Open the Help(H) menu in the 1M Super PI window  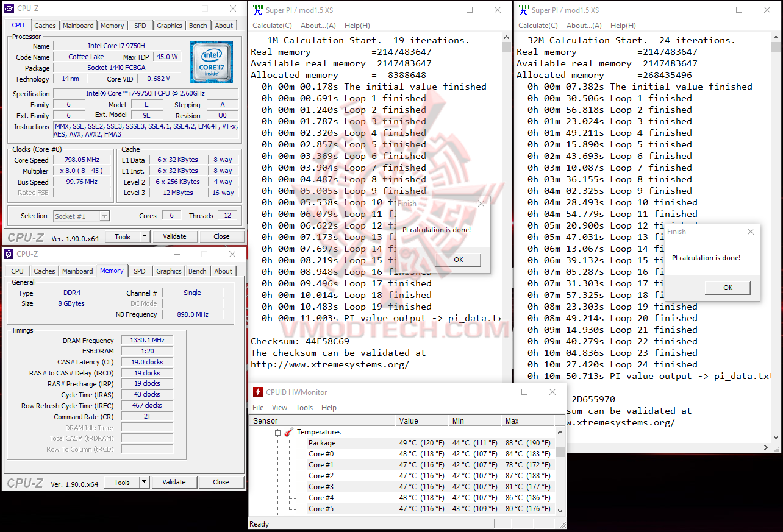pyautogui.click(x=357, y=26)
